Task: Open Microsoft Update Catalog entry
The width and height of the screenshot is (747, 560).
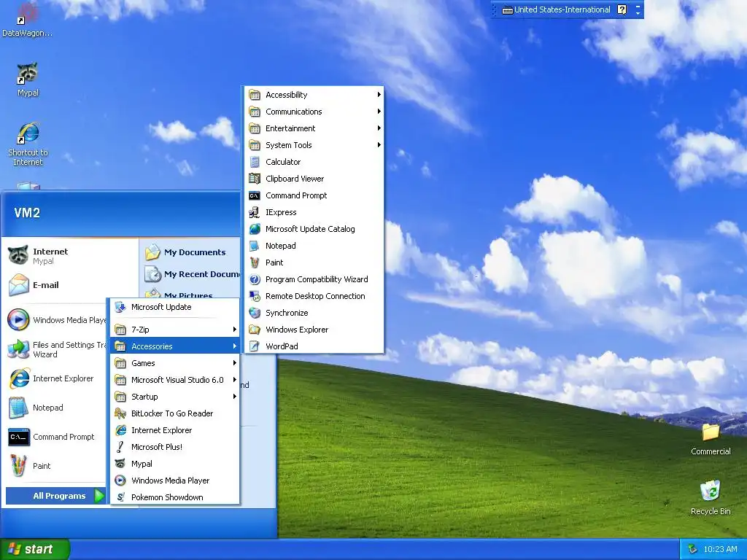Action: (x=314, y=229)
